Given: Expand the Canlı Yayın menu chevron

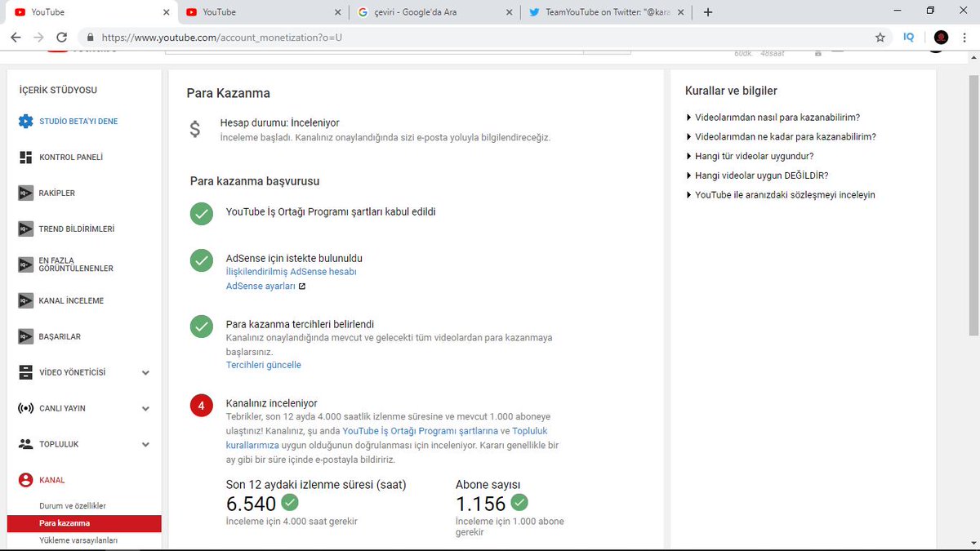Looking at the screenshot, I should (x=145, y=409).
